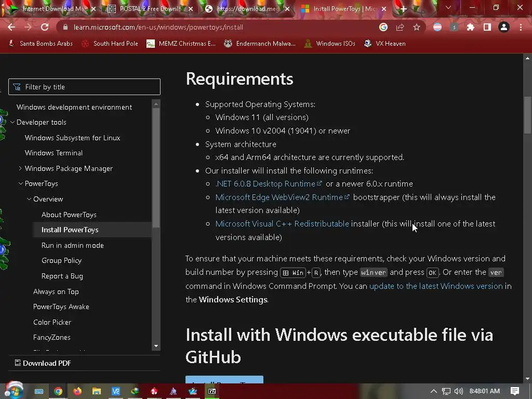Open FancyZones page

coord(52,337)
